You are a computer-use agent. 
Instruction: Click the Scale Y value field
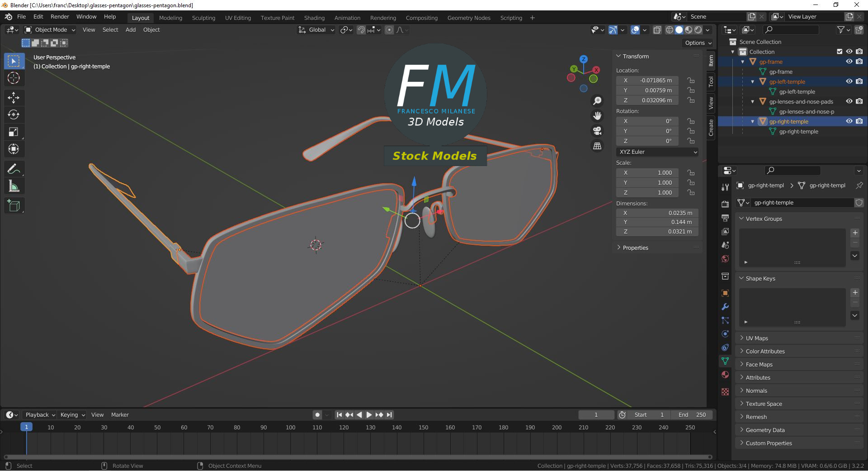[647, 183]
